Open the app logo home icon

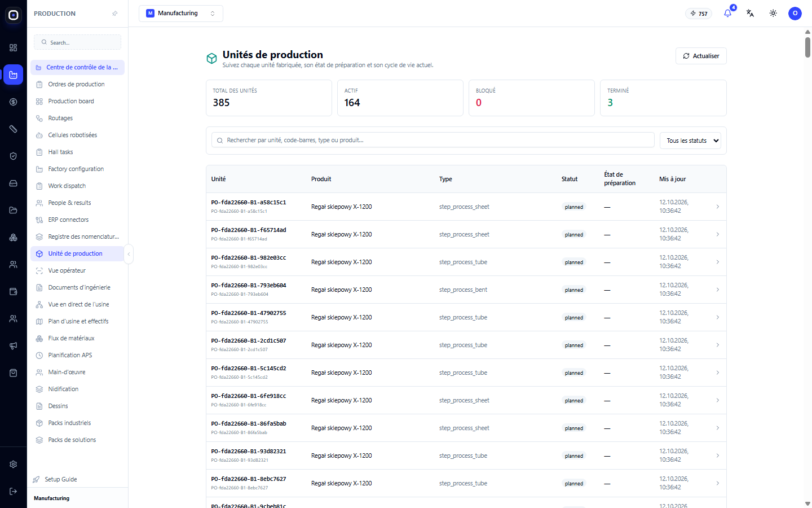(14, 15)
